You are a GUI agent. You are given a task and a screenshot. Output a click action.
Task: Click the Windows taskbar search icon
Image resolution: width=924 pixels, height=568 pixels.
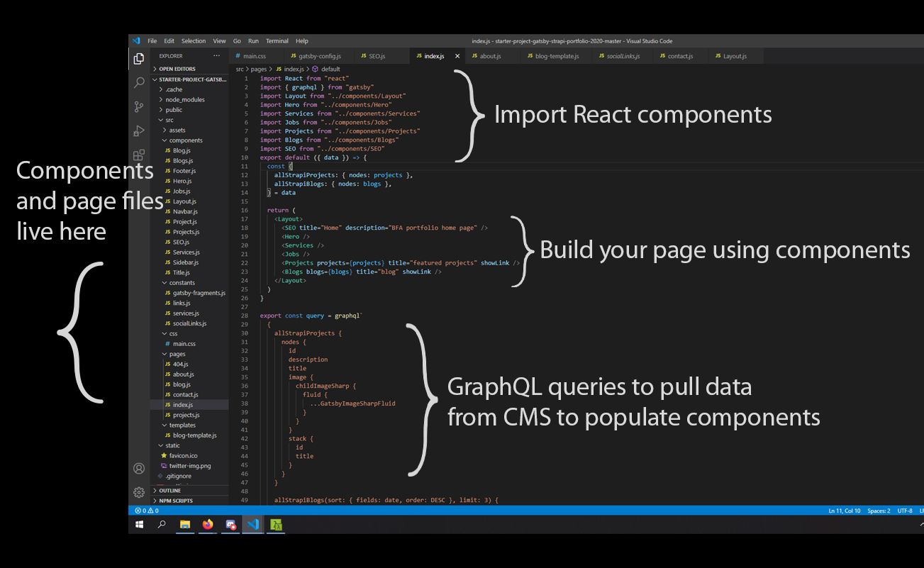point(162,525)
